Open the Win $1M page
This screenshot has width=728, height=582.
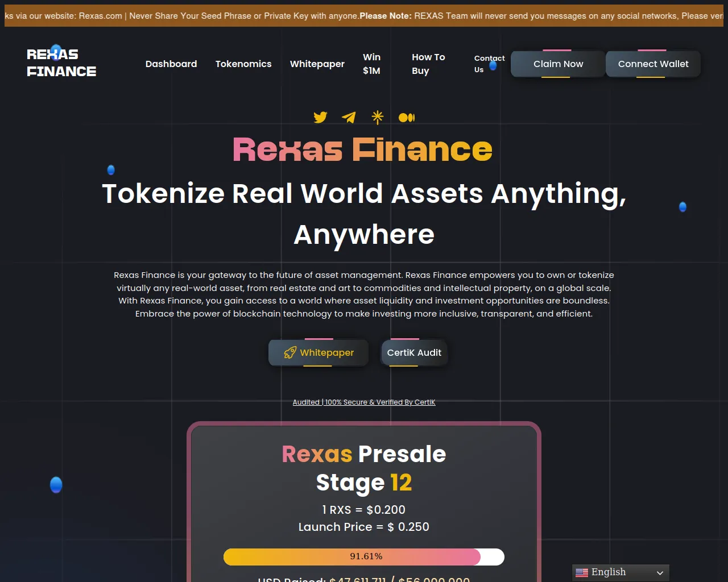[x=372, y=64]
